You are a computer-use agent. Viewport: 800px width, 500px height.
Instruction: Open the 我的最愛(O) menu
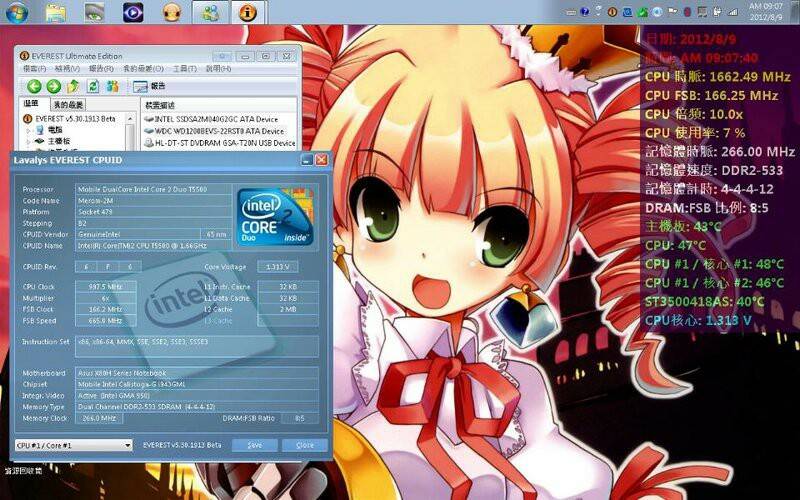pos(143,68)
